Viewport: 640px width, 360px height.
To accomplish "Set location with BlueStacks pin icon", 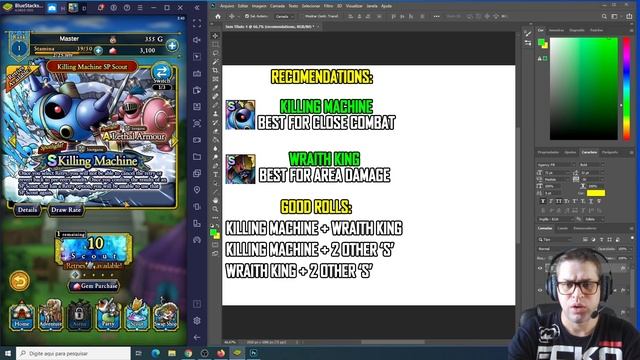I will point(197,190).
